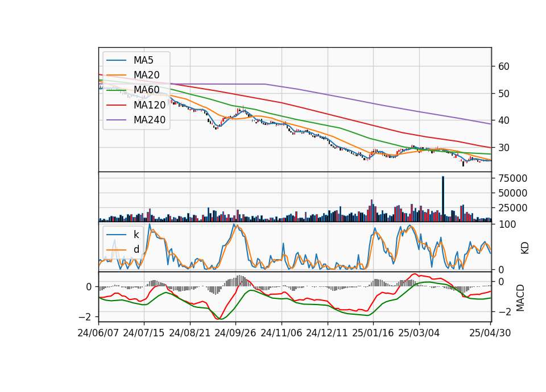Click the 24/09/26 date axis label
Screen dimensions: 546x392
coord(235,333)
